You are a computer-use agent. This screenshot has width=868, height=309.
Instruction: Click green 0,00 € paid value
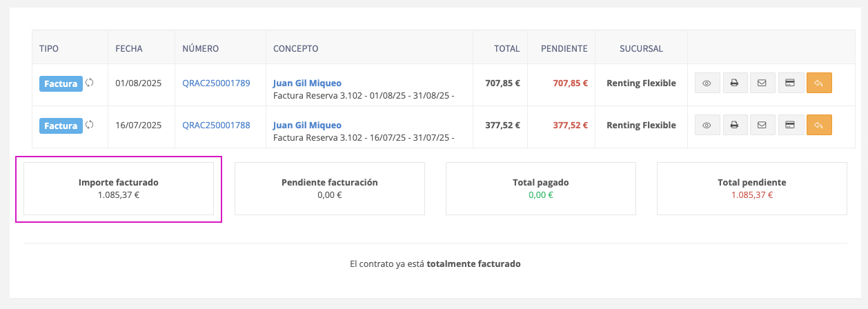(x=541, y=195)
